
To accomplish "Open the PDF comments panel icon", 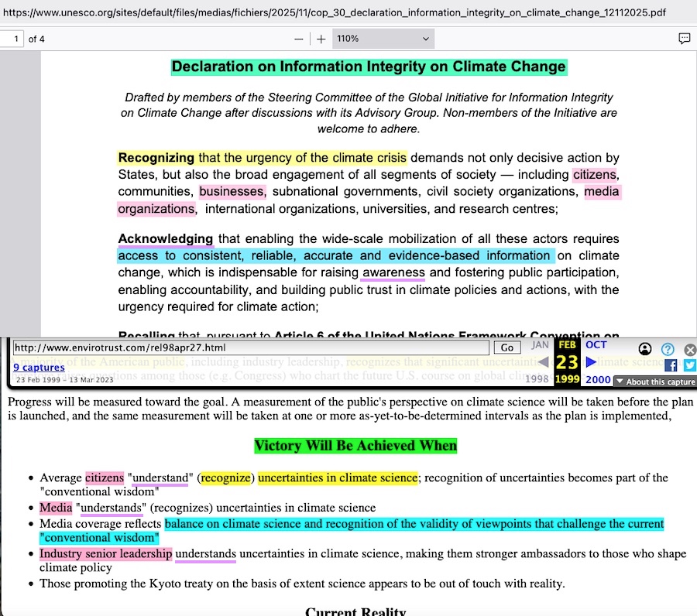I will pyautogui.click(x=684, y=39).
